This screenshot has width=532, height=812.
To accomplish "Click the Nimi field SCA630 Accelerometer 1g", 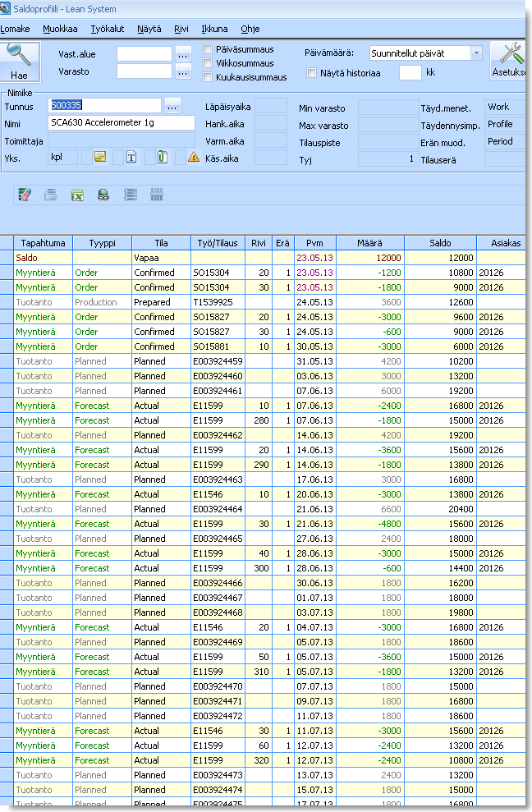I will tap(122, 122).
